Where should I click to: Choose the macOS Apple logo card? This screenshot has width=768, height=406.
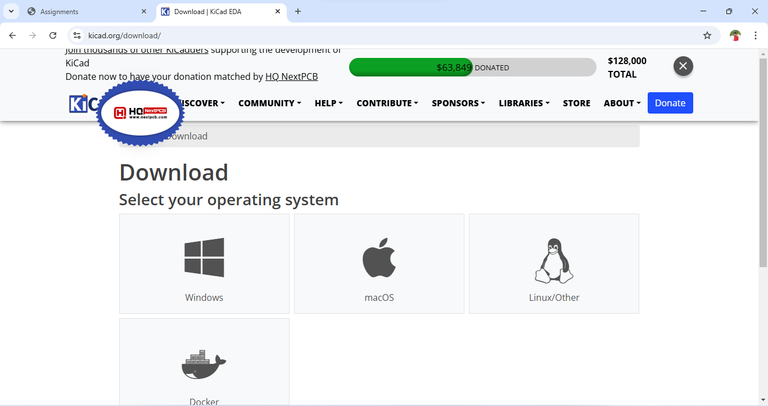click(379, 263)
